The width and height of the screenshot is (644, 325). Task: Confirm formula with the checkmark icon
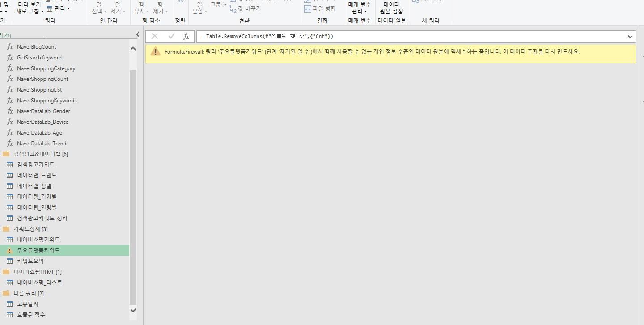coord(171,37)
